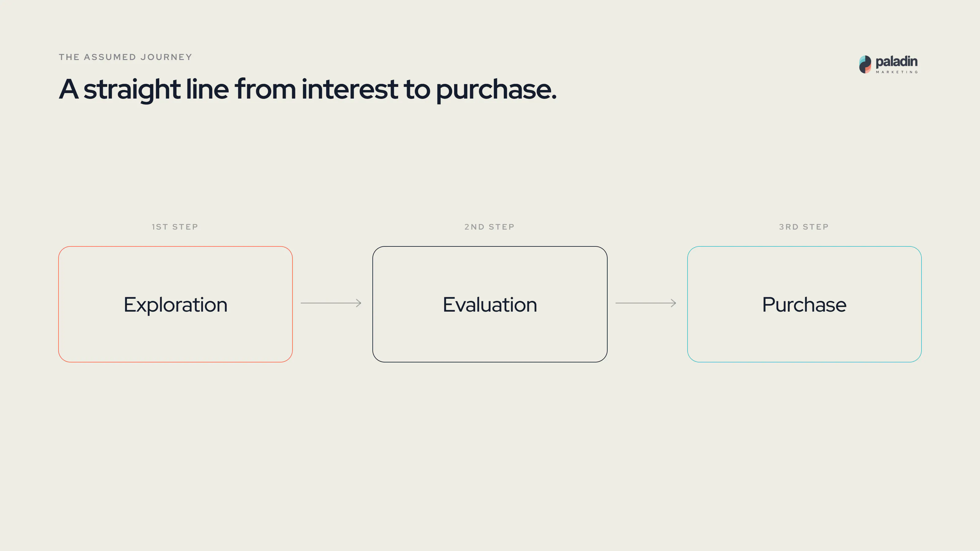Click the "2ND STEP" label
980x551 pixels.
[490, 227]
